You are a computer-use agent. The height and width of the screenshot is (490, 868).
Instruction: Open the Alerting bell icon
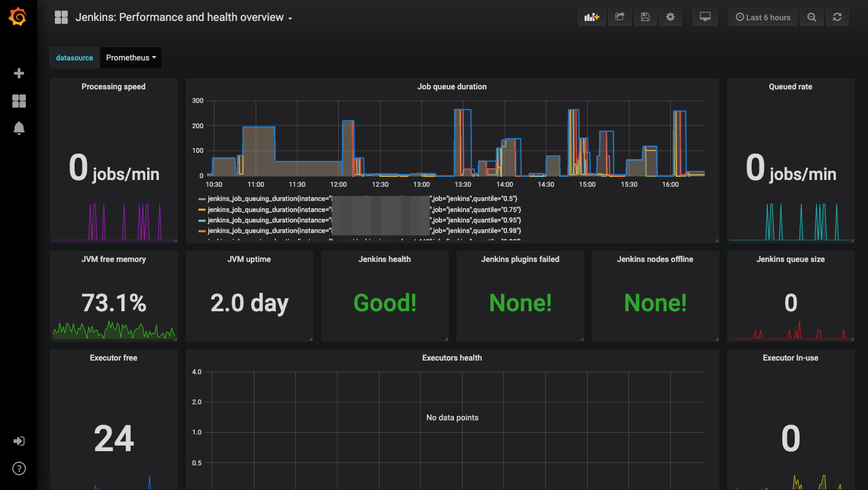[19, 128]
